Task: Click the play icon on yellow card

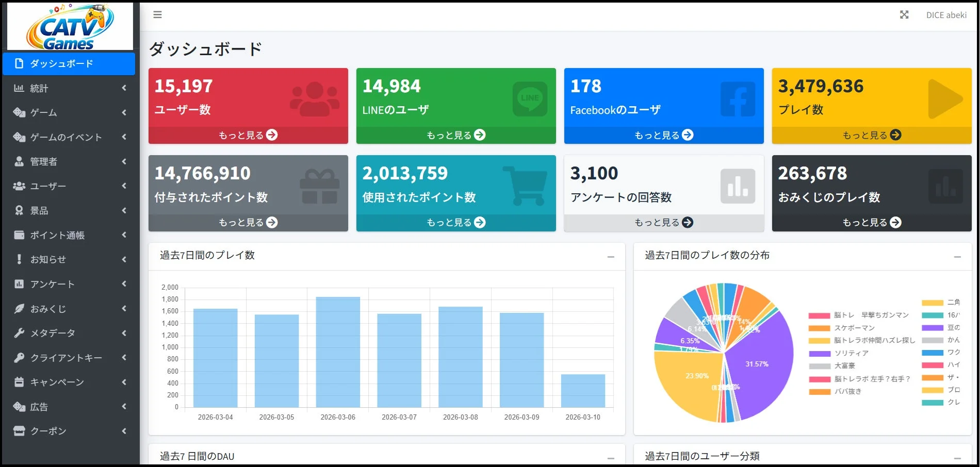Action: pyautogui.click(x=945, y=99)
